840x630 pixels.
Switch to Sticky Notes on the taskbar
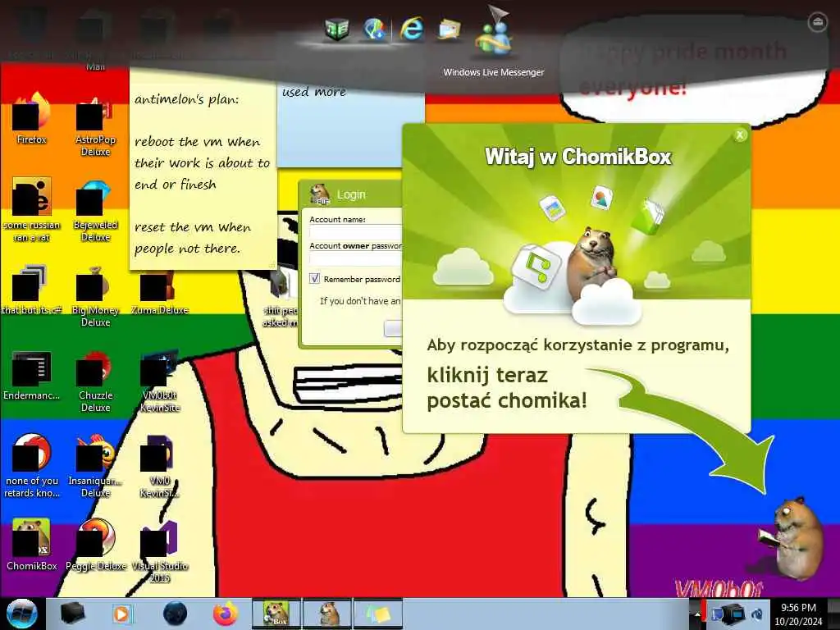(x=378, y=614)
